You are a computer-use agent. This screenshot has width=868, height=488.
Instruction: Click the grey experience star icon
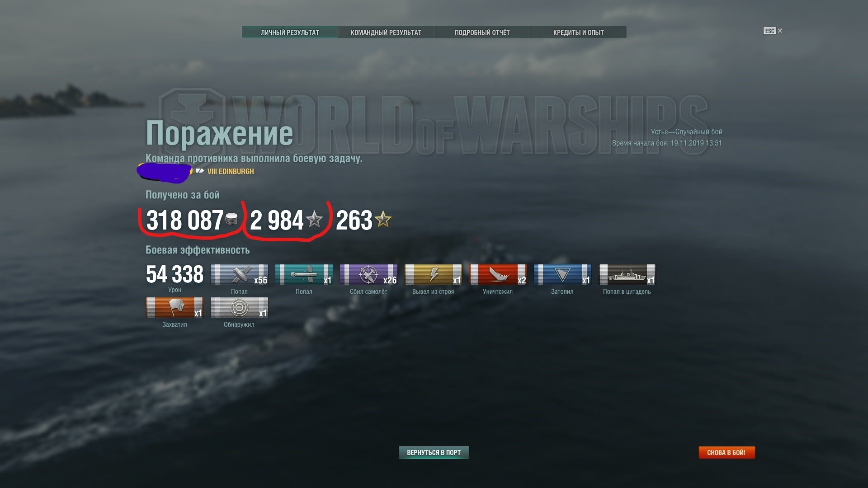(x=315, y=220)
